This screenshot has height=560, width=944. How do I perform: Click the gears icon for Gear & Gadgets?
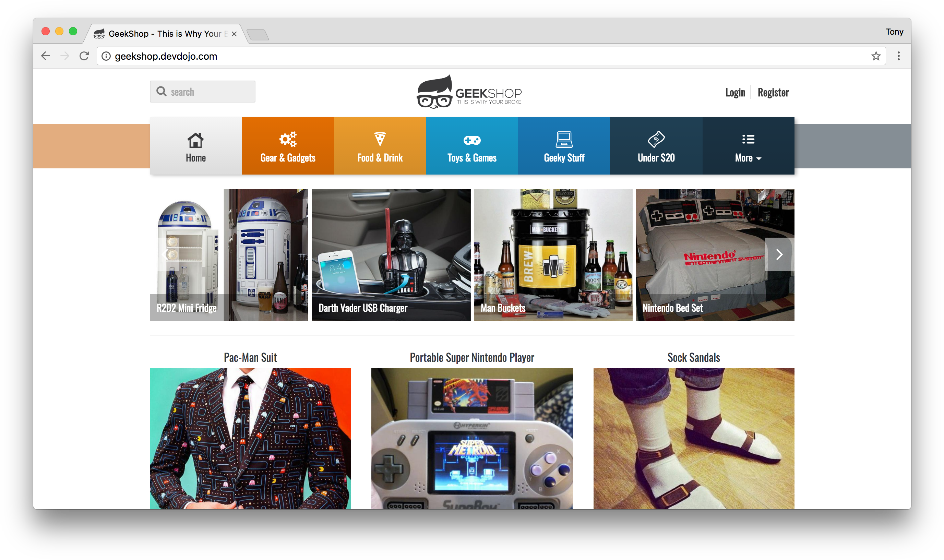(x=288, y=139)
